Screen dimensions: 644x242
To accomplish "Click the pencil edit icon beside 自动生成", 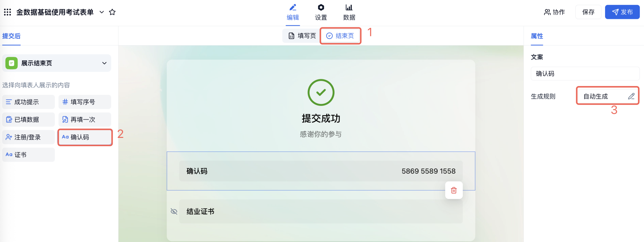I will coord(631,96).
